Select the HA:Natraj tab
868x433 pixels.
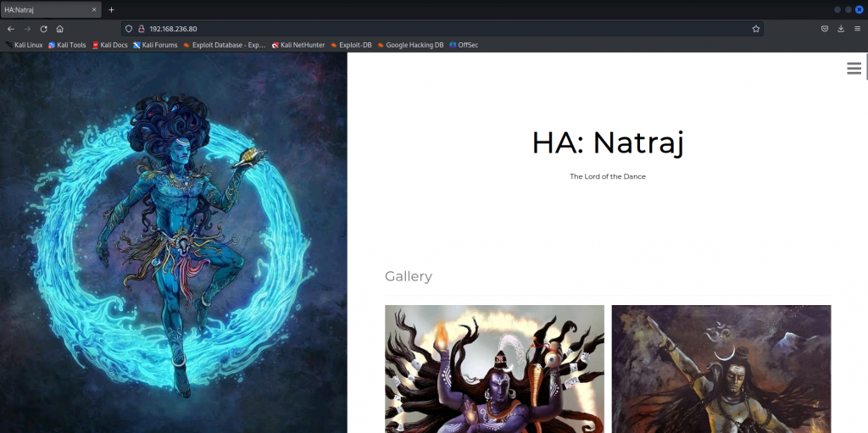[x=51, y=9]
